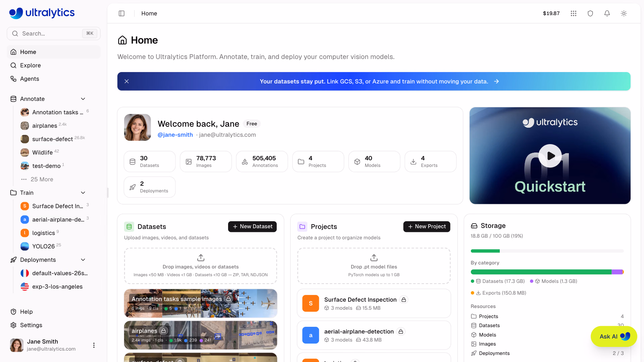Open the @jane-smith profile link
Screen dimensions: 644x362
click(x=175, y=135)
